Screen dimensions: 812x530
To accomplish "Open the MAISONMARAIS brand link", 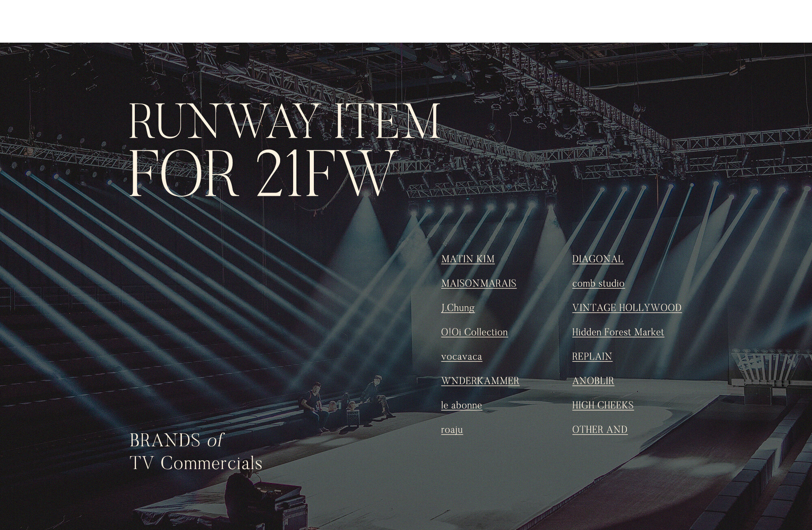I will click(x=479, y=283).
